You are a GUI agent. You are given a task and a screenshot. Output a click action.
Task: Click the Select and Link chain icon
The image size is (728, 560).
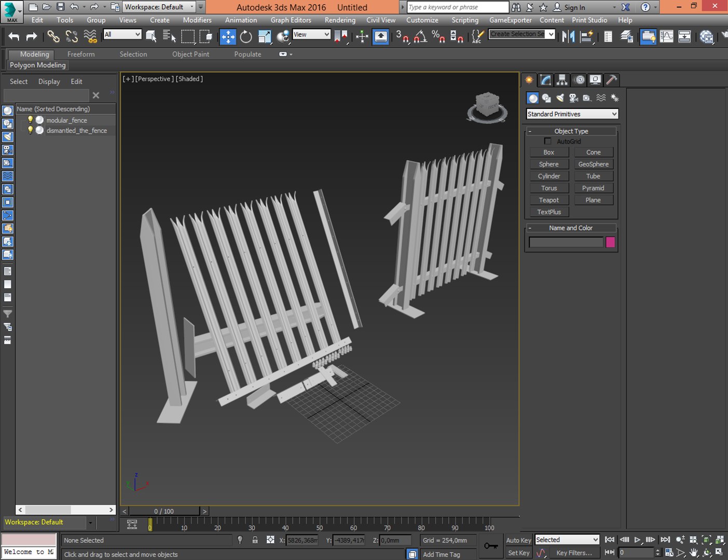point(53,36)
